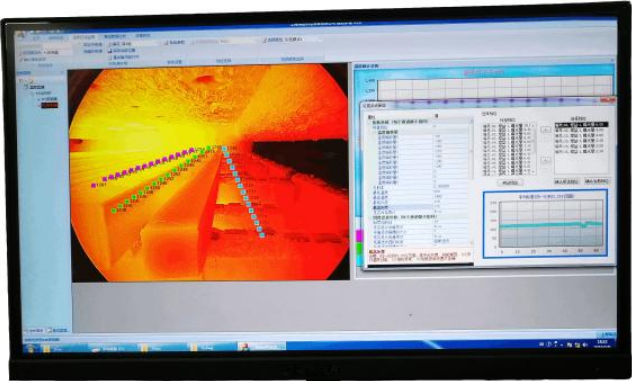Open the application button in main window
Viewport: 632px width, 381px height.
point(21,36)
